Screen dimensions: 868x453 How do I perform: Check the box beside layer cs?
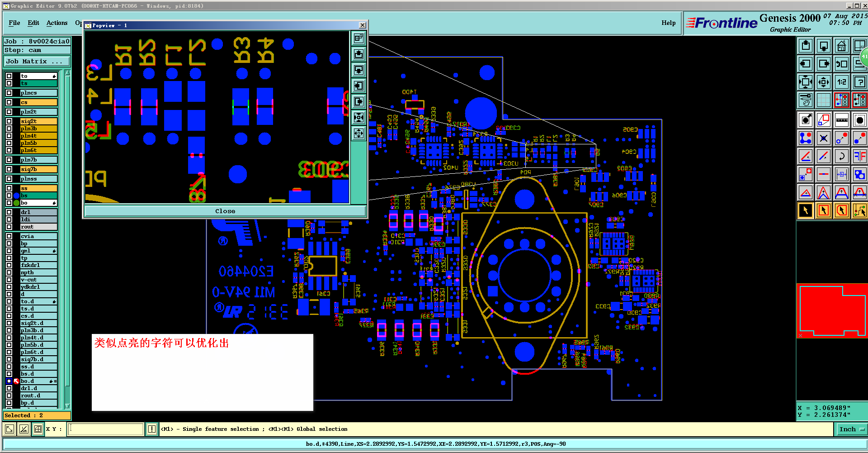tap(9, 102)
